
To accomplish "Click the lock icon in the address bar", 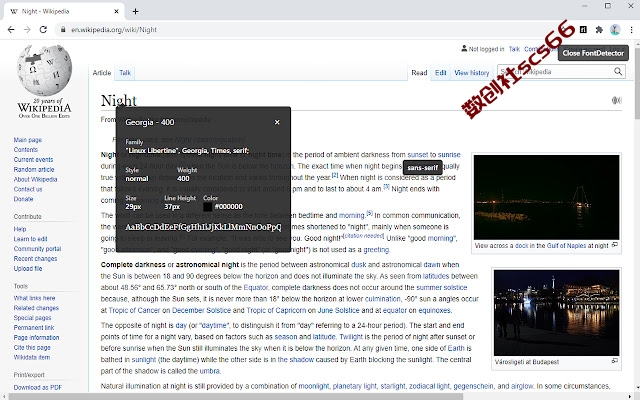I will coord(63,29).
